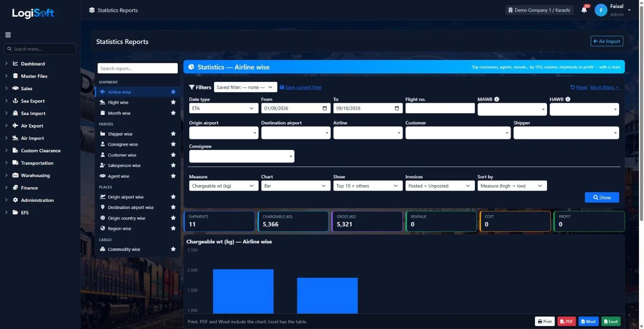Click the HAWB info icon

(x=568, y=99)
